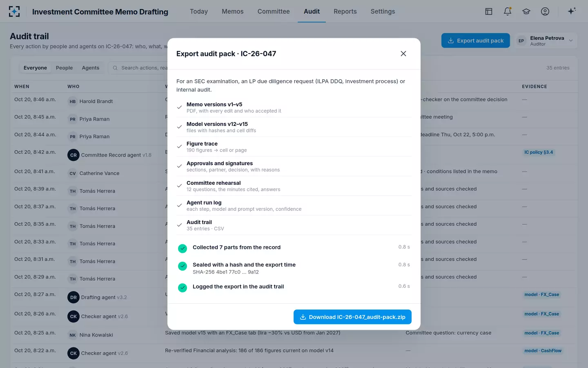Toggle the Approvals and signatures item
The width and height of the screenshot is (588, 368).
tap(294, 166)
